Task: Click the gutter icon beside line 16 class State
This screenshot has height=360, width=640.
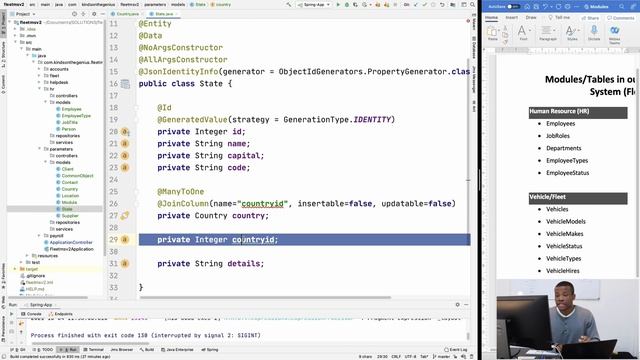Action: pyautogui.click(x=125, y=84)
